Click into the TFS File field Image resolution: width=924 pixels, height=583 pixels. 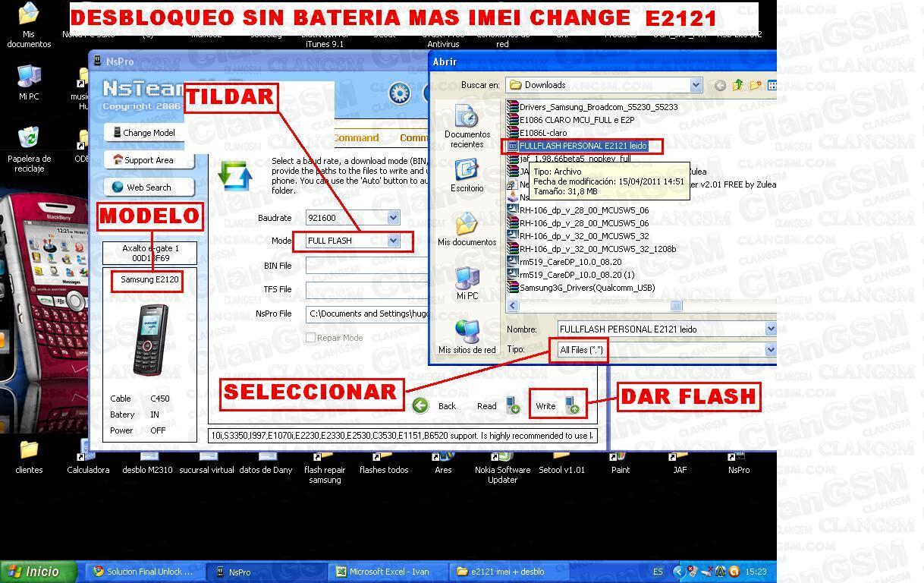pyautogui.click(x=367, y=289)
